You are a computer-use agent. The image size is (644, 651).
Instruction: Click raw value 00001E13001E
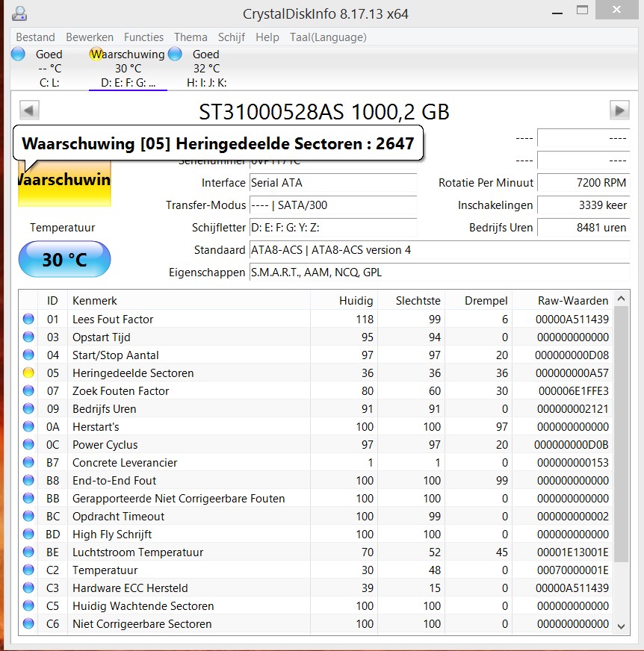[572, 552]
